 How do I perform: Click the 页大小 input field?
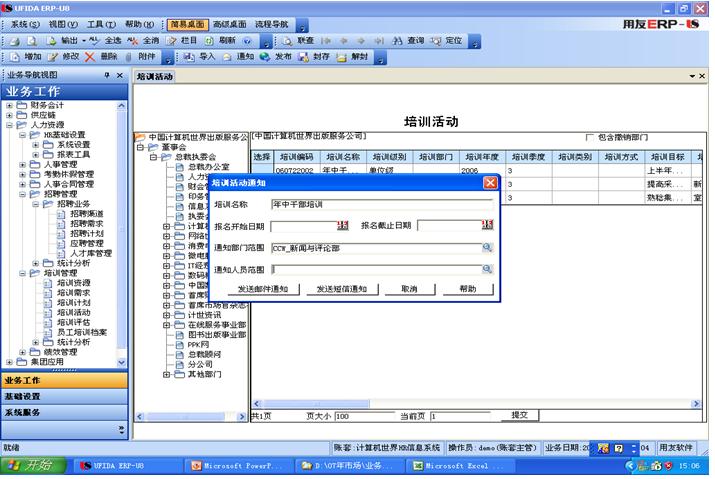(364, 416)
